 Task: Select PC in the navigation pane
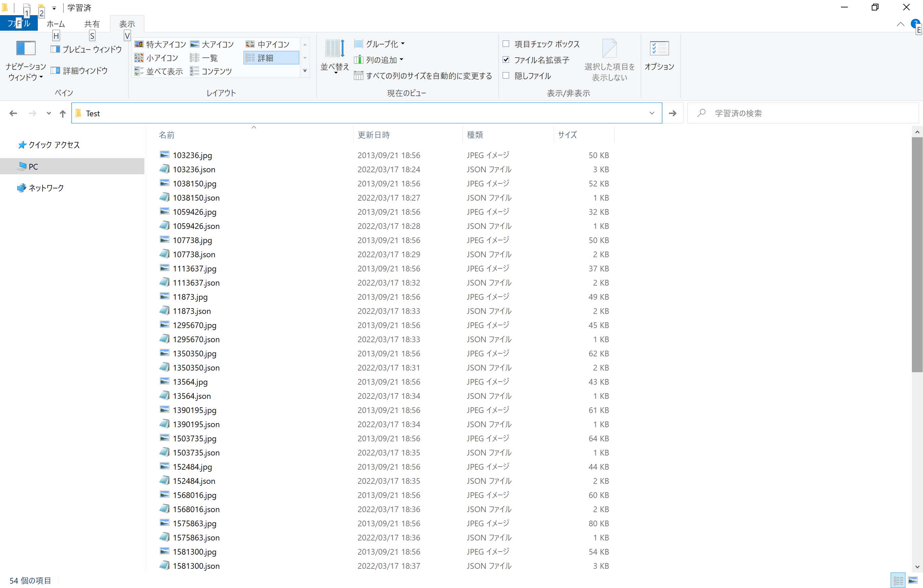click(x=33, y=166)
